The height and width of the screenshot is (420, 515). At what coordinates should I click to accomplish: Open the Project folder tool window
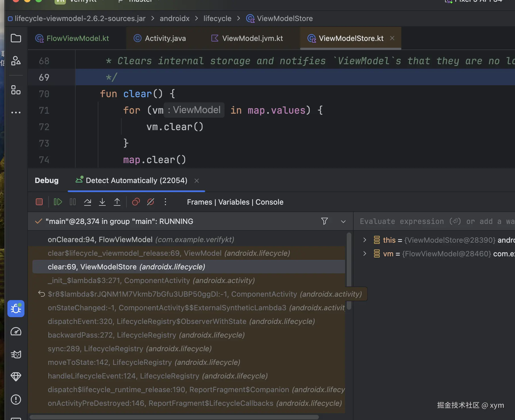[16, 38]
